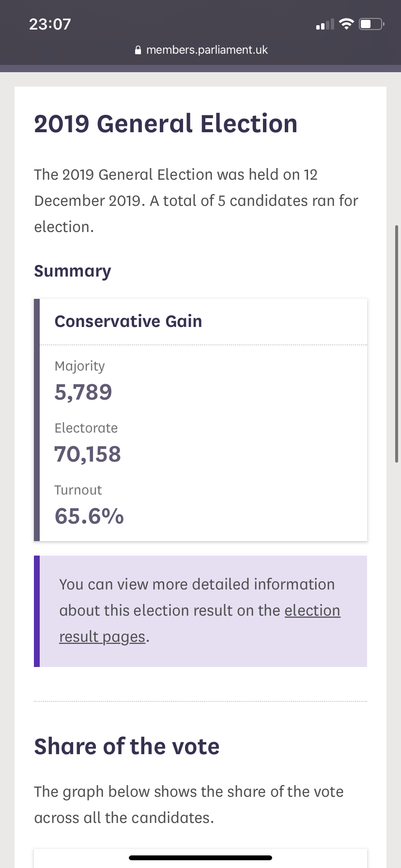Tap the Wi-Fi status icon
The height and width of the screenshot is (868, 401).
click(x=346, y=24)
